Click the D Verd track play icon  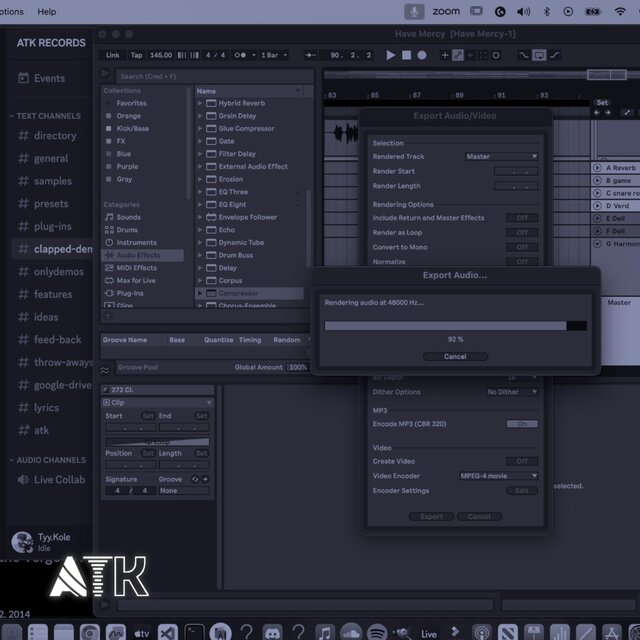[597, 206]
